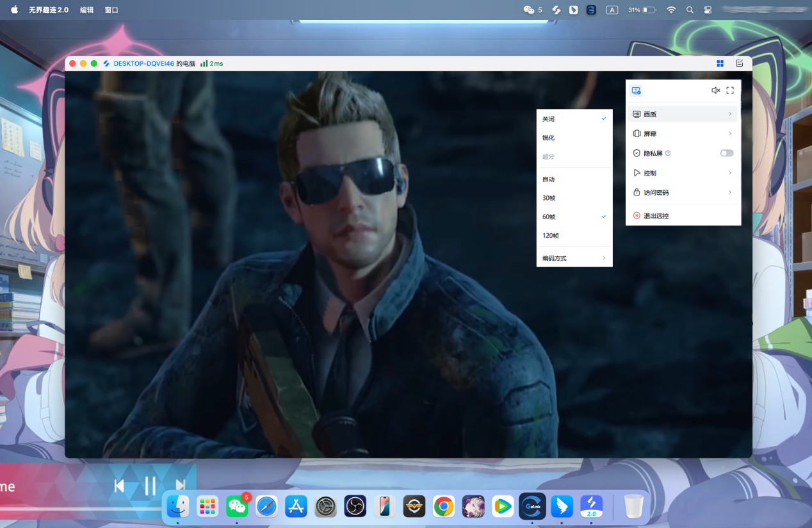Open the 控制 control submenu
812x528 pixels.
[683, 173]
